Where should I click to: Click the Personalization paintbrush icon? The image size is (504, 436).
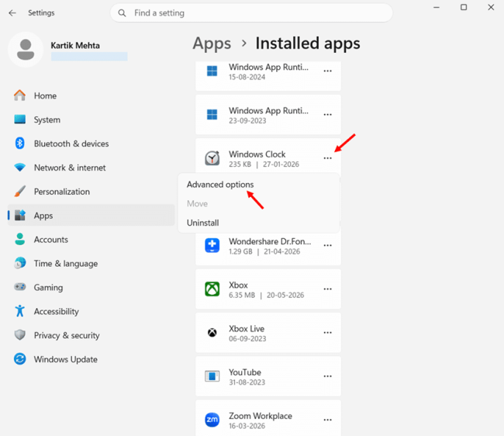click(19, 192)
